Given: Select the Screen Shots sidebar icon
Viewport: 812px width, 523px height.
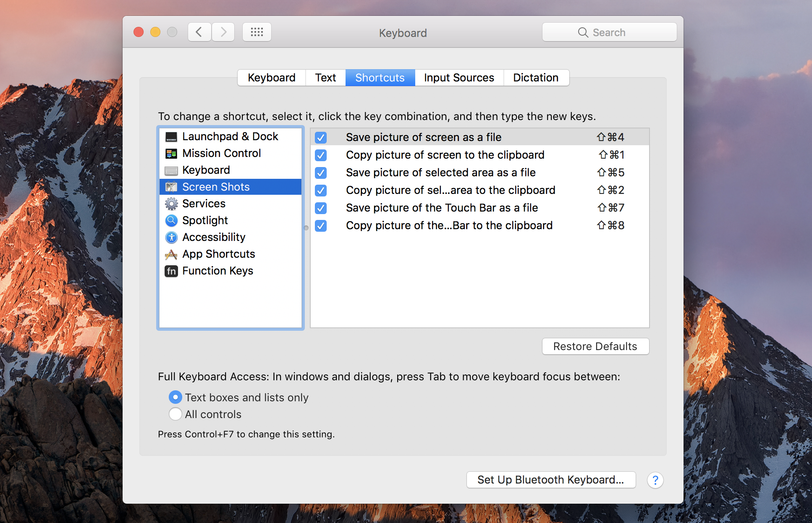Looking at the screenshot, I should coord(171,186).
